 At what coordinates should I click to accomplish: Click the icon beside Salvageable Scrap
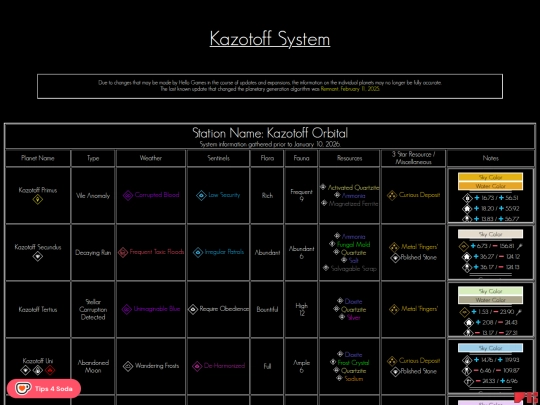[326, 268]
